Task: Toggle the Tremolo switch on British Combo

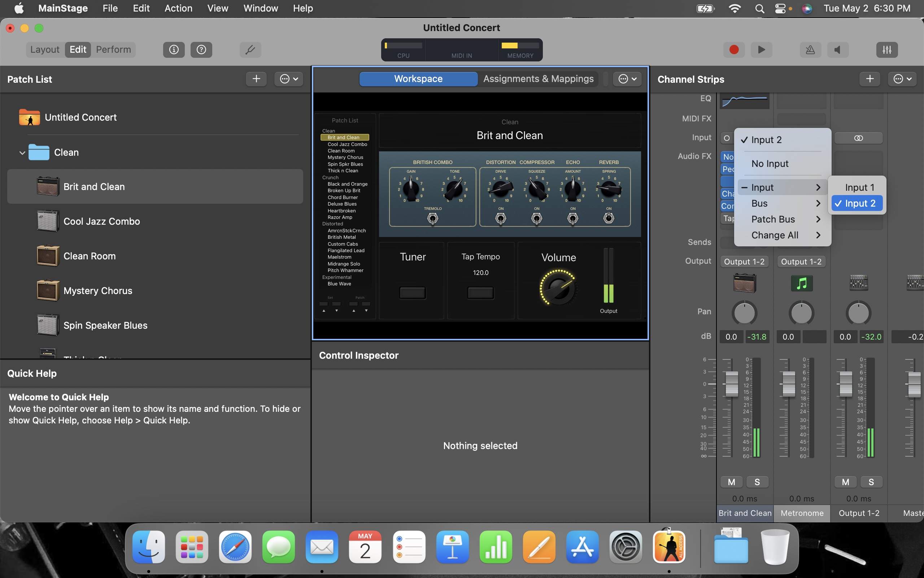Action: point(433,219)
